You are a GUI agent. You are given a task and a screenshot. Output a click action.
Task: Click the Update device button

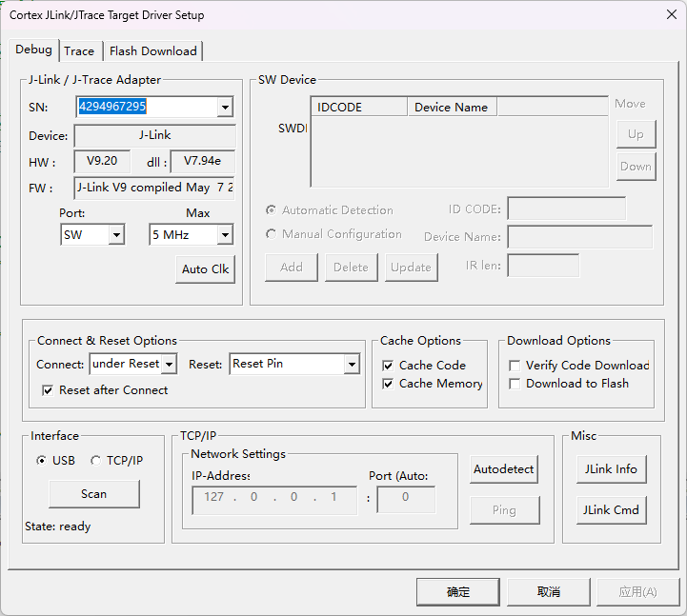411,268
